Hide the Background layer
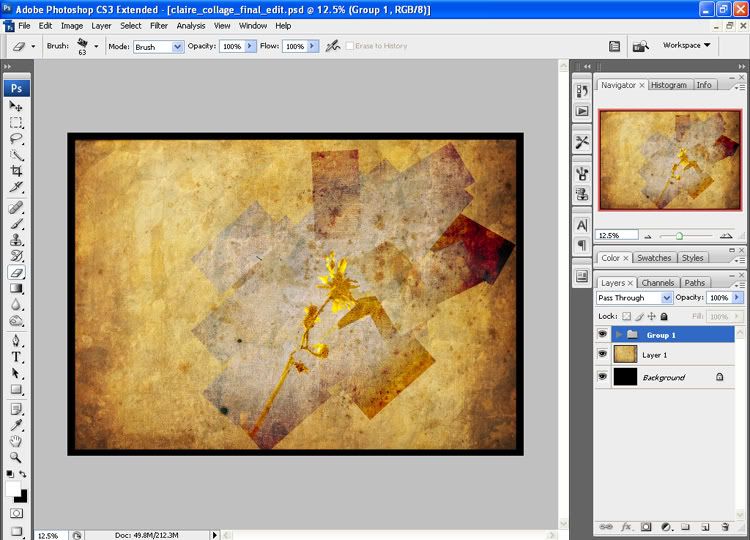This screenshot has height=540, width=750. [x=603, y=376]
